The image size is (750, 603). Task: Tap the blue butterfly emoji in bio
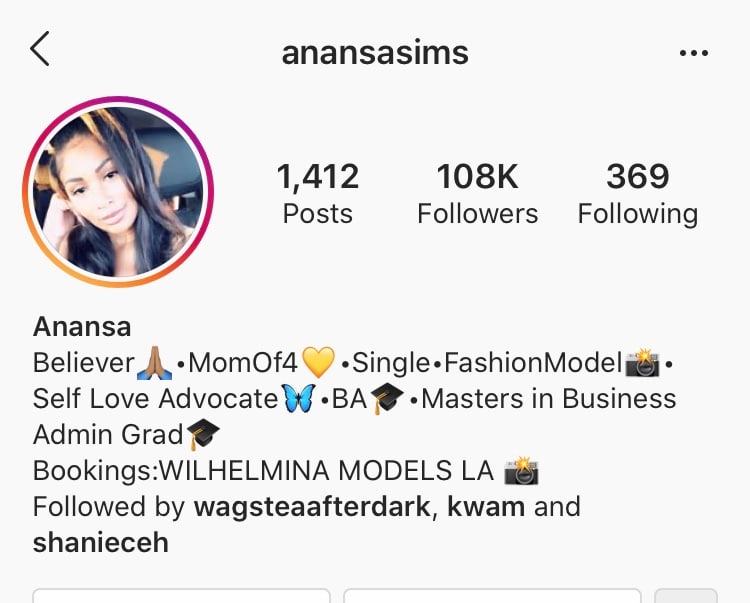point(299,398)
